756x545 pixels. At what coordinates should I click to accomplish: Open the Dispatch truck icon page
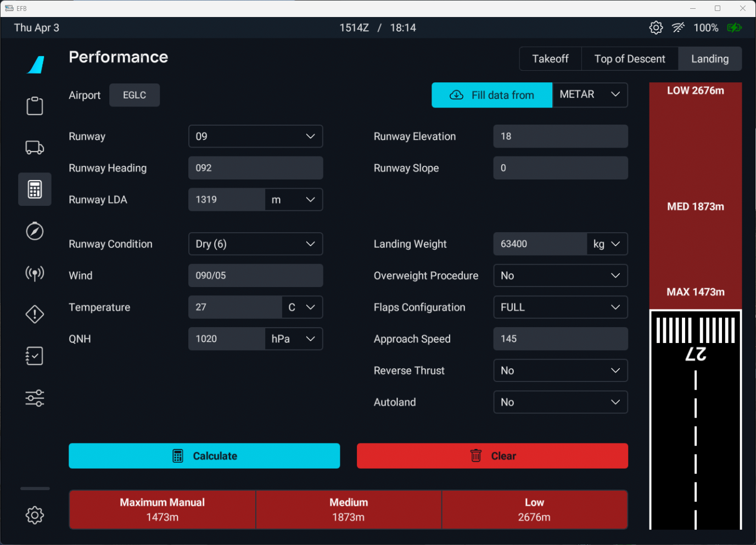click(x=35, y=148)
